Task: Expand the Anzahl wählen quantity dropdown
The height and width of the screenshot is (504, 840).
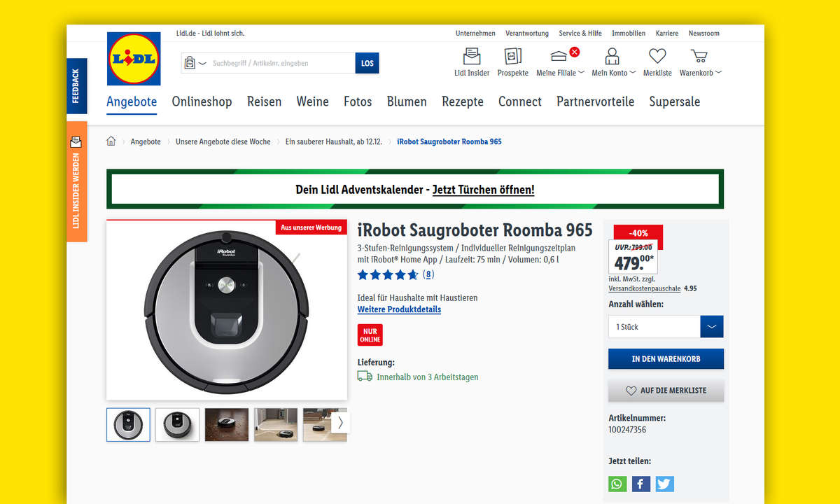Action: click(712, 327)
